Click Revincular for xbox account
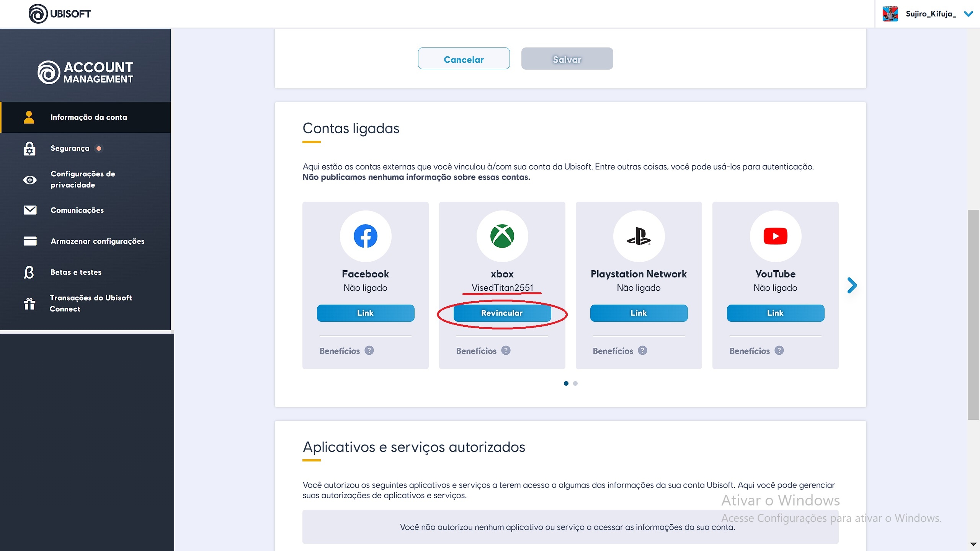This screenshot has height=551, width=980. coord(502,313)
